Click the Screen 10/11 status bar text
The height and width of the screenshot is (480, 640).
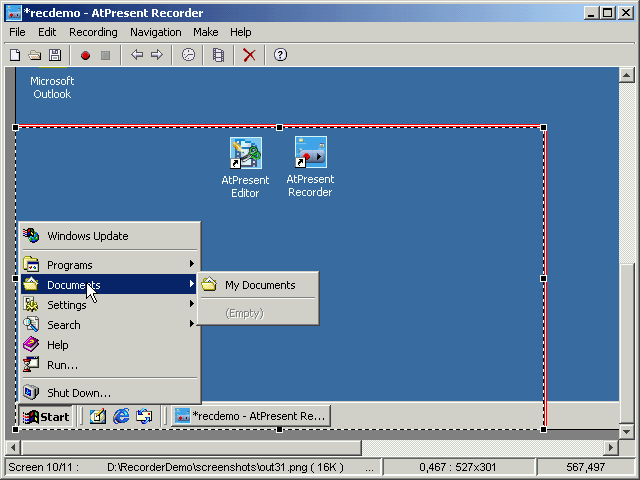pos(44,467)
